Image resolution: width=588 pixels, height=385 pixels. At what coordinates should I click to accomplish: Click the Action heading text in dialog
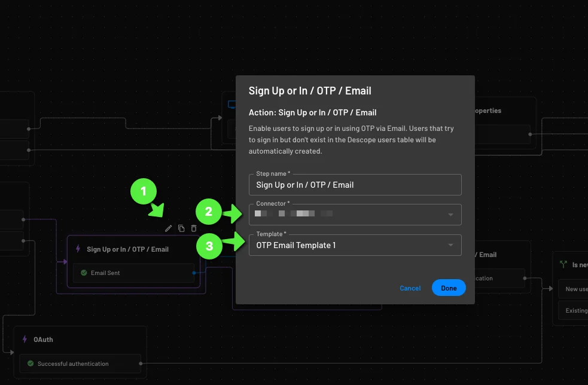[312, 112]
